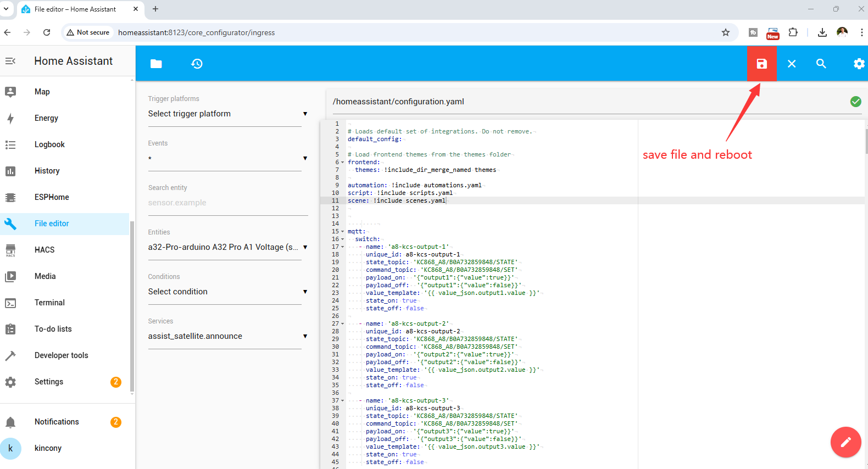Screen dimensions: 868x469
Task: Open the Notifications panel
Action: [57, 422]
